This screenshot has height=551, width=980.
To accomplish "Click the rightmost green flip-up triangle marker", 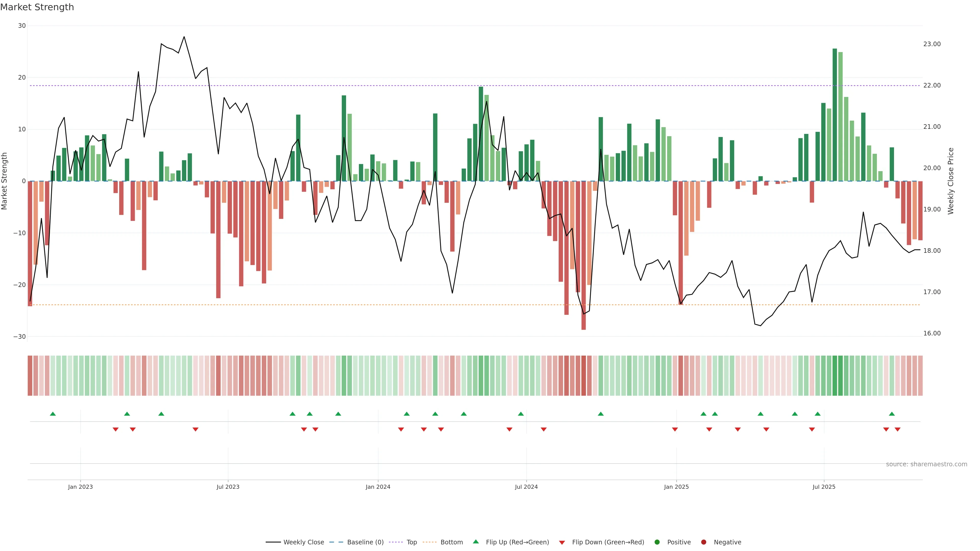I will tap(892, 414).
